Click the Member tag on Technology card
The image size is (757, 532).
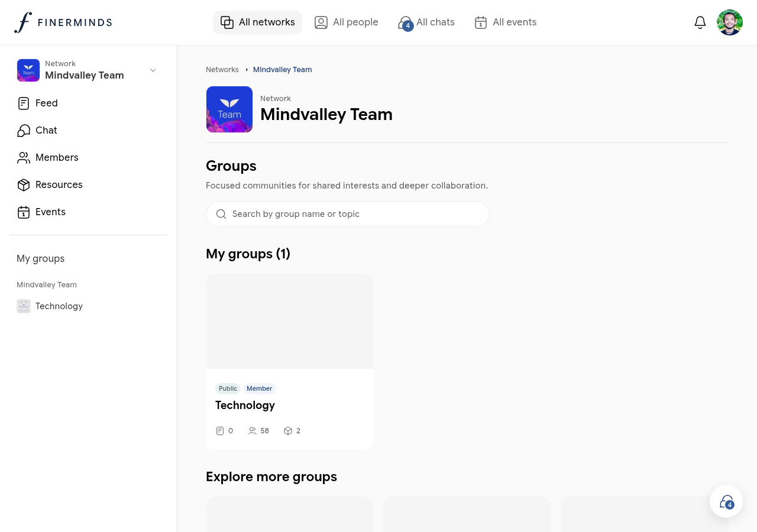[x=260, y=388]
